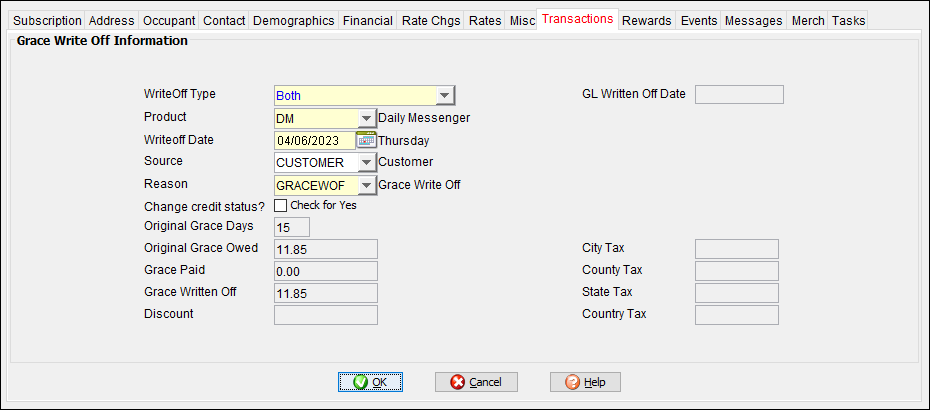Switch to the Messages tab
The height and width of the screenshot is (410, 930).
pos(755,20)
